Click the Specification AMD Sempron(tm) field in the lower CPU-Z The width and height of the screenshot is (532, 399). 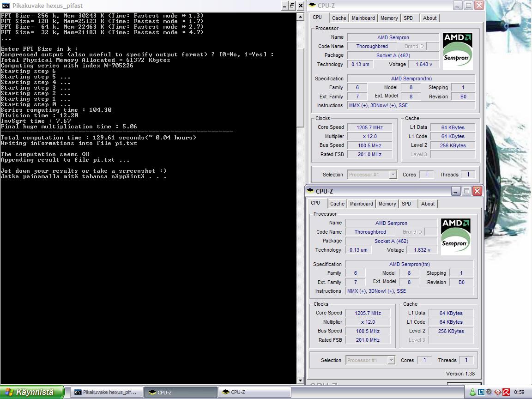pyautogui.click(x=410, y=264)
